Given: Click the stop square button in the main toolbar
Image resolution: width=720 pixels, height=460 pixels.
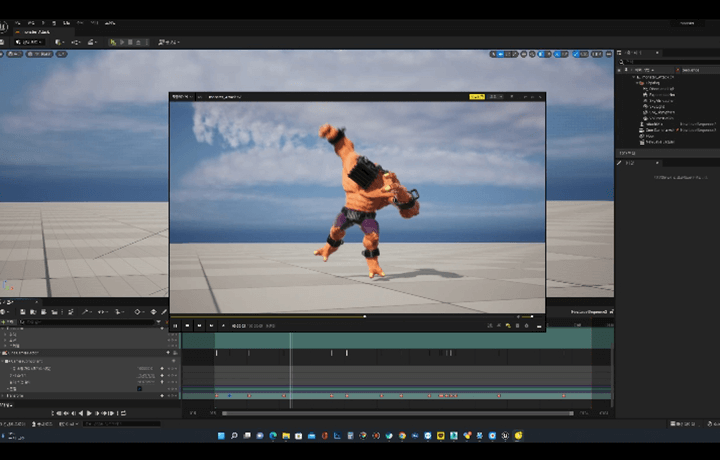Looking at the screenshot, I should (x=130, y=42).
